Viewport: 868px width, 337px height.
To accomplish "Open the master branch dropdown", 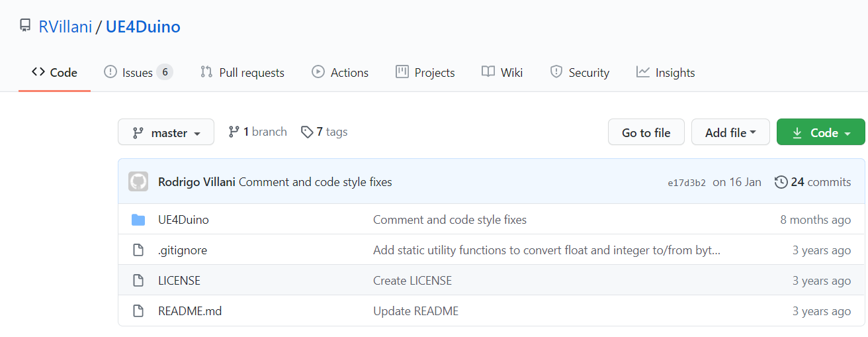I will point(166,132).
